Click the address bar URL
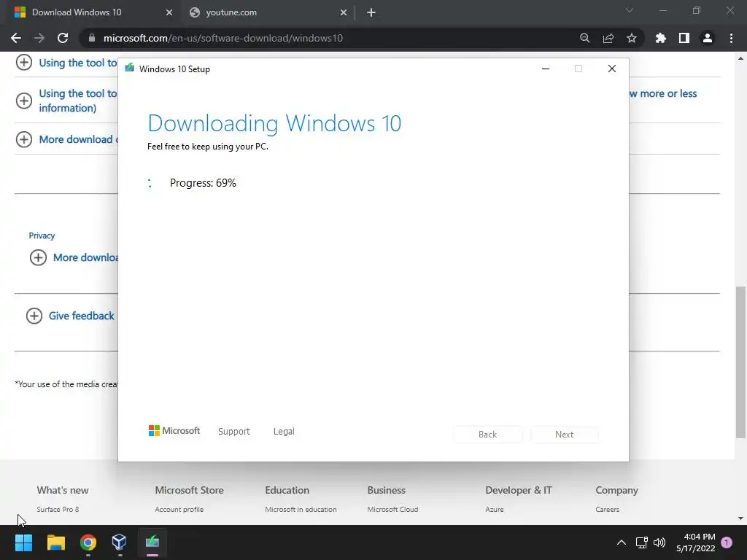This screenshot has height=560, width=747. [x=223, y=38]
